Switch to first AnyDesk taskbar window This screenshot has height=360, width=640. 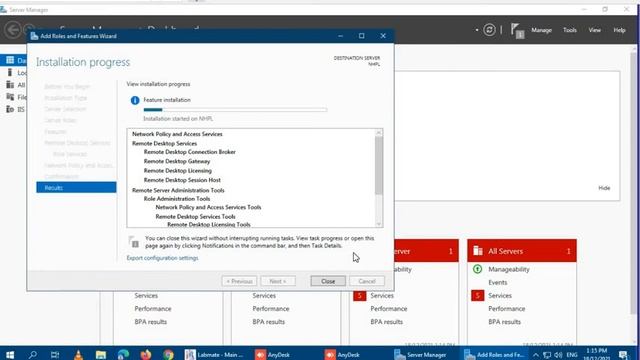[273, 354]
